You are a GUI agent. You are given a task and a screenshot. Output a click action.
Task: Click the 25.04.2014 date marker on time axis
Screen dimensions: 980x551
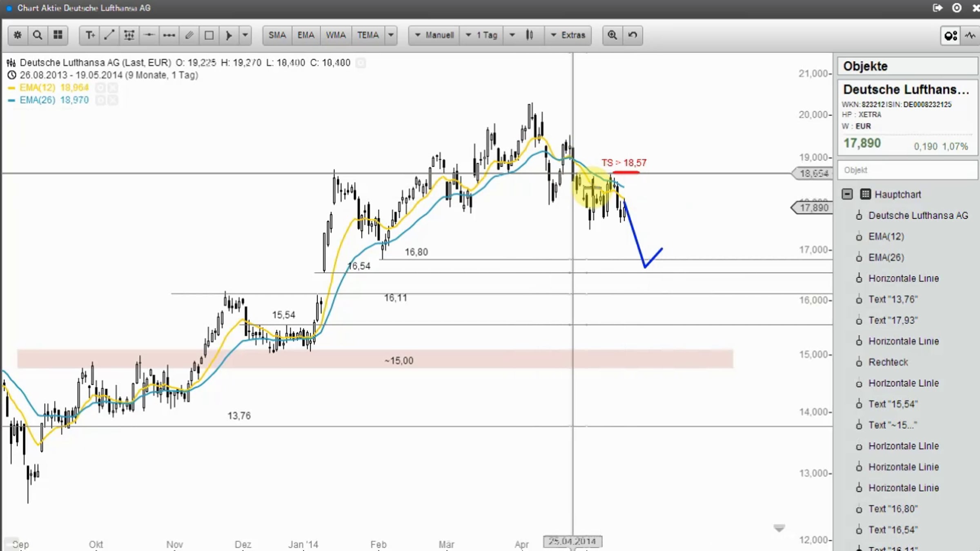(x=572, y=542)
